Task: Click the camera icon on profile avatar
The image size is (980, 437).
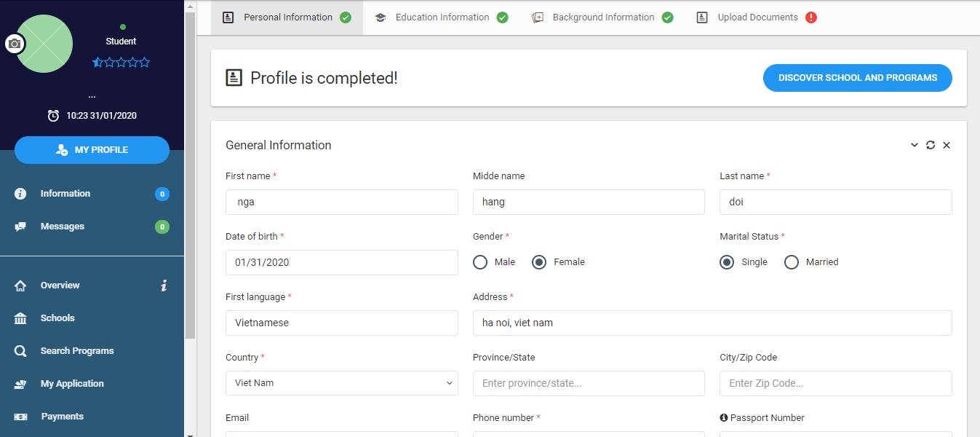Action: pos(15,44)
